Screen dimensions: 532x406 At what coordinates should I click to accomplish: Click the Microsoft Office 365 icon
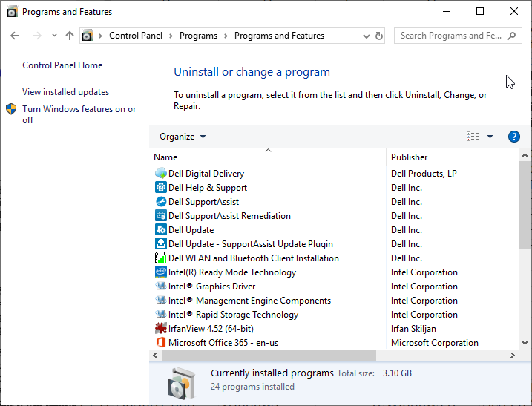tap(161, 342)
